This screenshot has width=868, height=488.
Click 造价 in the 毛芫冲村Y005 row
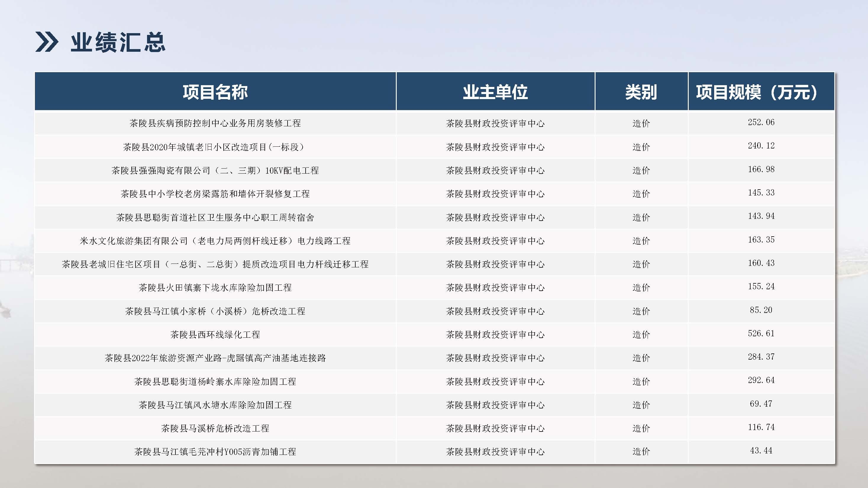tap(641, 452)
